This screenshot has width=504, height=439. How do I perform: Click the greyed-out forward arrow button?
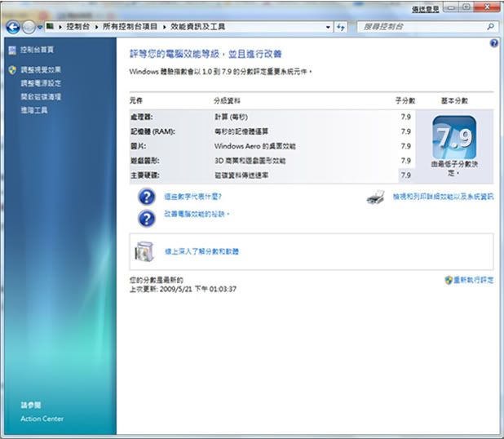pyautogui.click(x=29, y=28)
